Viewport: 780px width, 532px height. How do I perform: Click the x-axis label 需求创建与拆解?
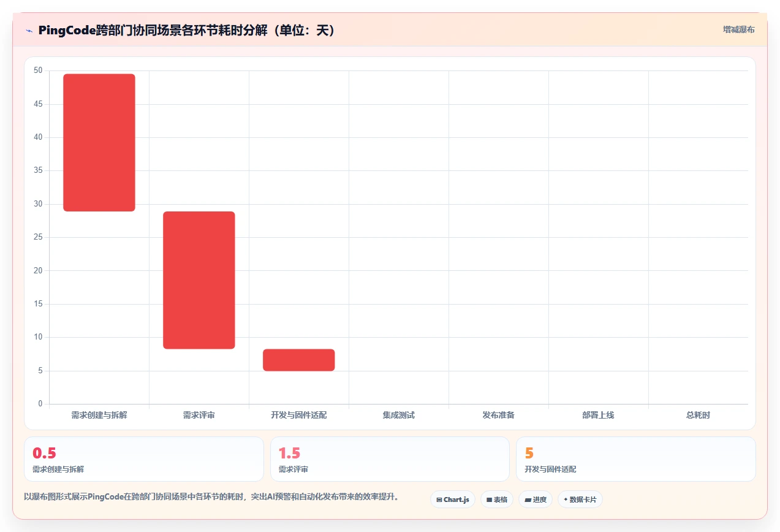99,416
